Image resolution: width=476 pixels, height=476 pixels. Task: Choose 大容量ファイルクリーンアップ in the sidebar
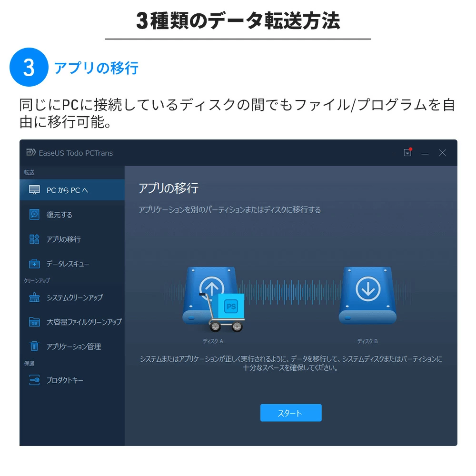(x=72, y=322)
